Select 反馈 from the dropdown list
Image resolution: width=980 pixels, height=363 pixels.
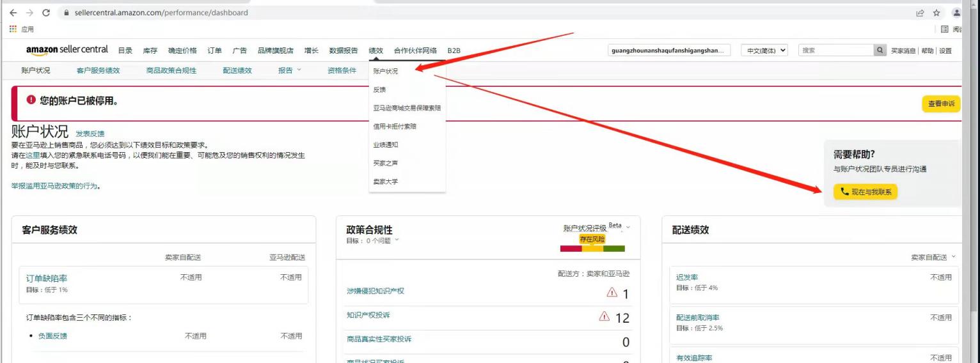[380, 89]
